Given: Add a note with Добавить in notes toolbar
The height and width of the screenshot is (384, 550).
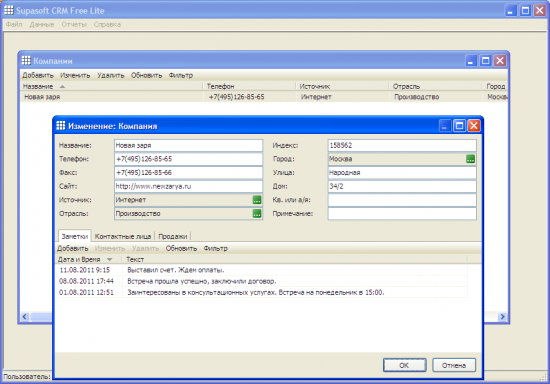Looking at the screenshot, I should click(x=73, y=248).
